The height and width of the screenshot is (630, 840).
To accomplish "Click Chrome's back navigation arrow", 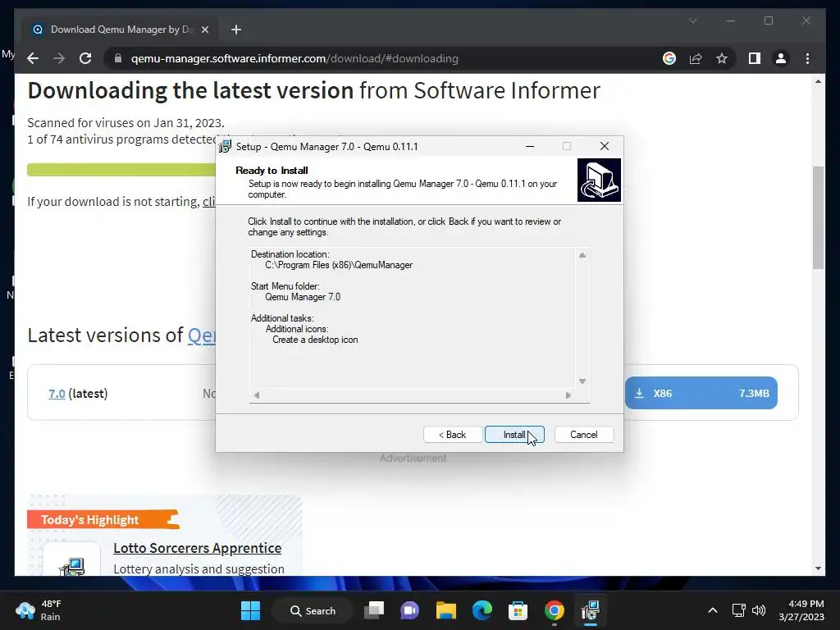I will tap(33, 58).
